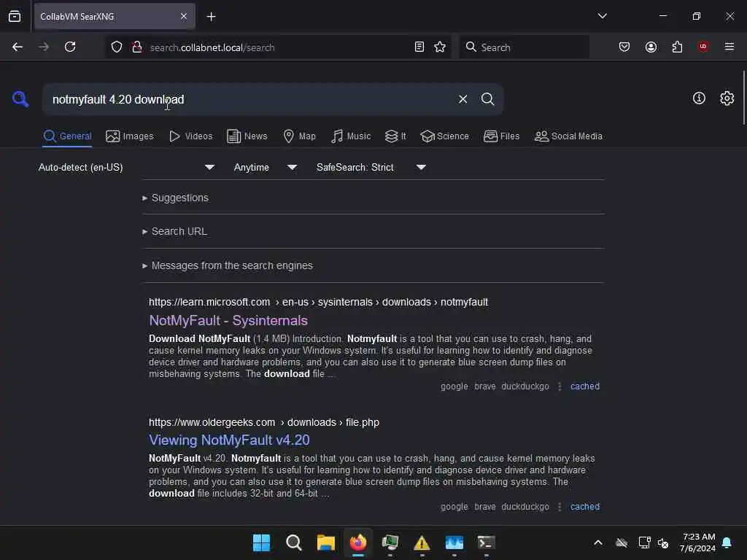Viewport: 747px width, 560px height.
Task: Click the insecure connection padlock icon
Action: click(x=137, y=47)
